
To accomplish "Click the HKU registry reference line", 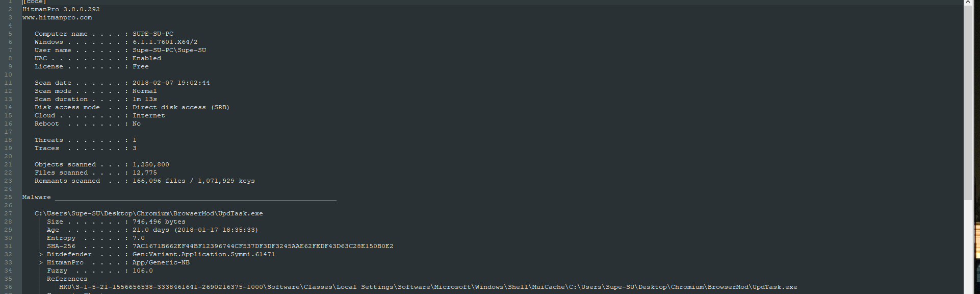I will pyautogui.click(x=428, y=287).
